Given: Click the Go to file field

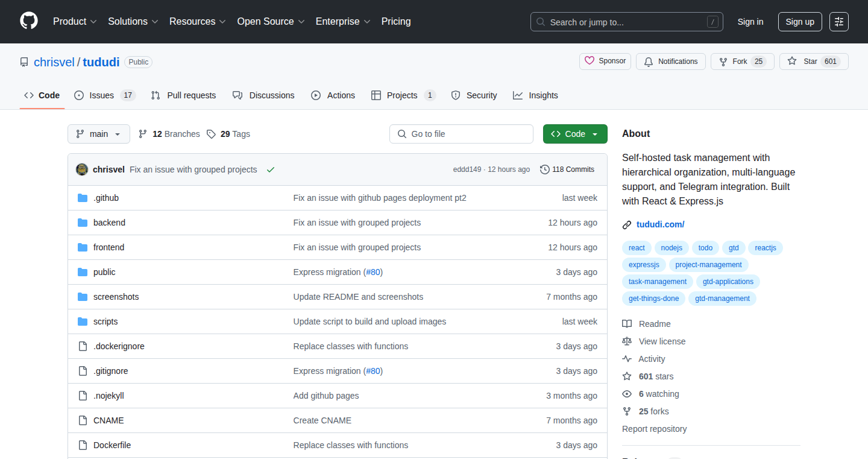Looking at the screenshot, I should (x=461, y=134).
